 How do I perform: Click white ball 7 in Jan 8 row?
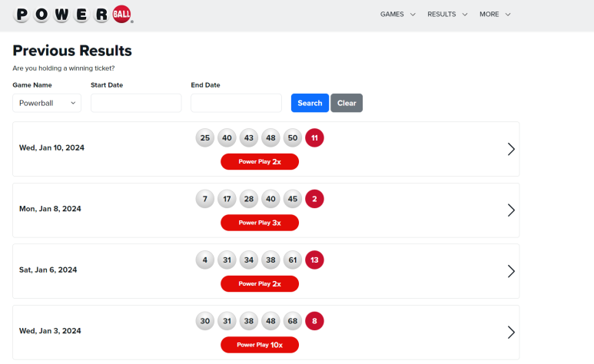205,199
